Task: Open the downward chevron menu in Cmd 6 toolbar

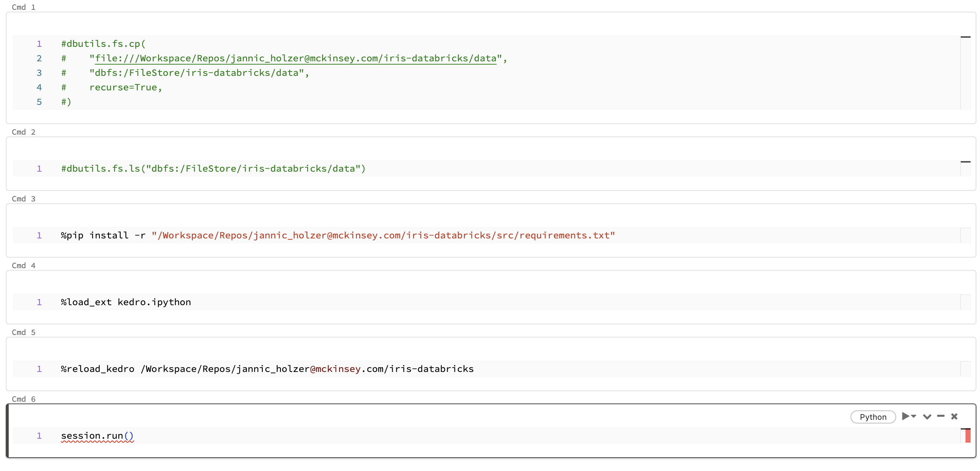Action: (x=927, y=417)
